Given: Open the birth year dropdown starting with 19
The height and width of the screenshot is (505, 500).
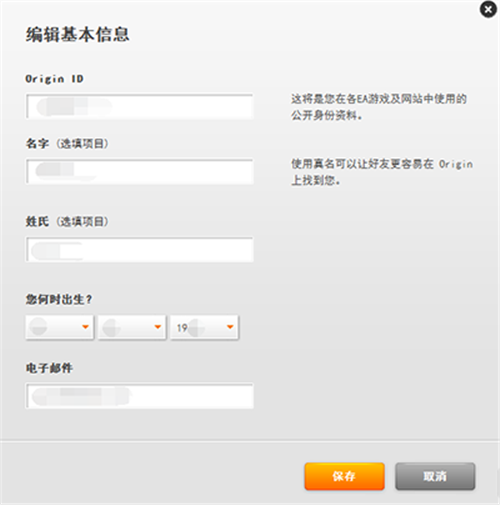Looking at the screenshot, I should pyautogui.click(x=205, y=327).
